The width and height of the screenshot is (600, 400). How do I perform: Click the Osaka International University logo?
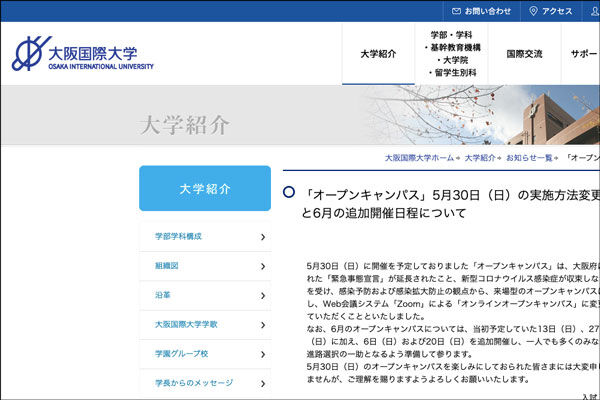(x=83, y=54)
